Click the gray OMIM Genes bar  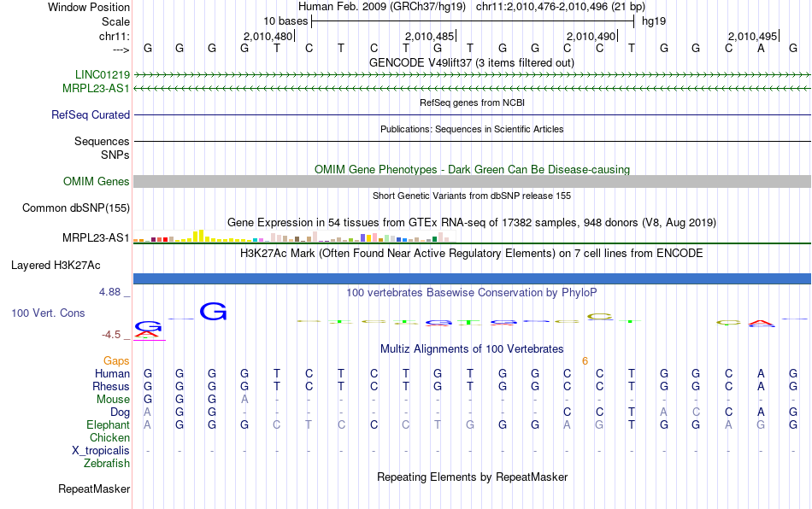coord(472,182)
